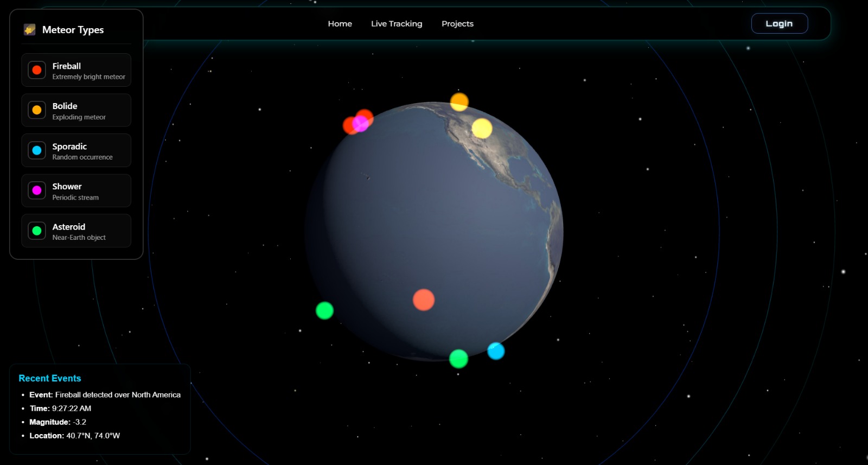The image size is (868, 465).
Task: Click the cyan sporadic marker below the globe
Action: [496, 351]
